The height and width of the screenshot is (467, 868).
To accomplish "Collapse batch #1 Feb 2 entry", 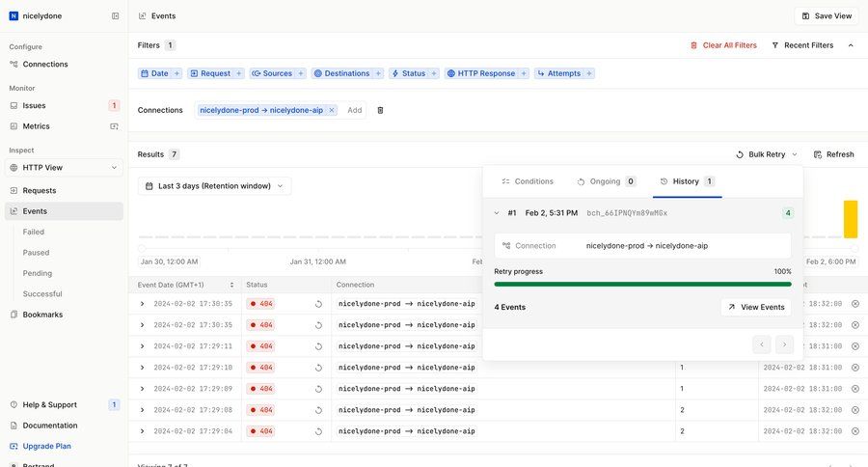I will coord(497,212).
